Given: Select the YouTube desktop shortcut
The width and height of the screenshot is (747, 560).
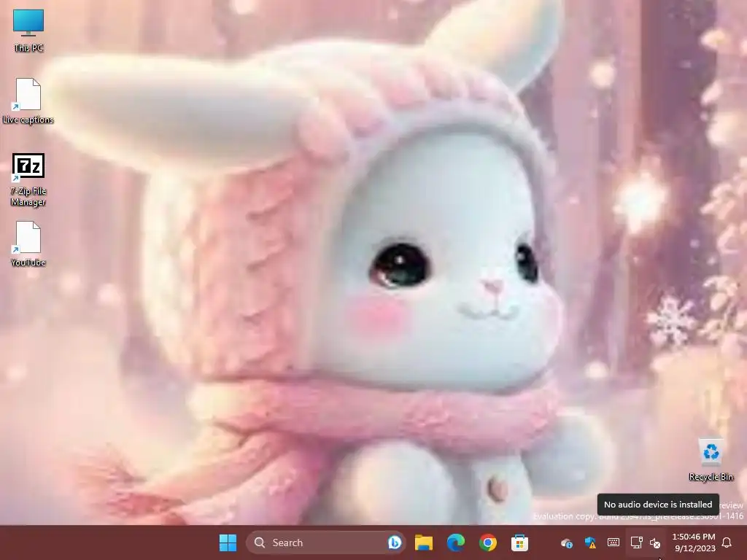Looking at the screenshot, I should coord(28,244).
